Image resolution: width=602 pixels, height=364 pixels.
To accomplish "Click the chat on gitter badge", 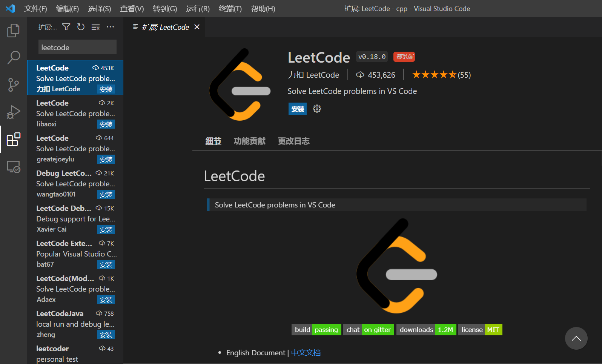I will click(x=369, y=330).
